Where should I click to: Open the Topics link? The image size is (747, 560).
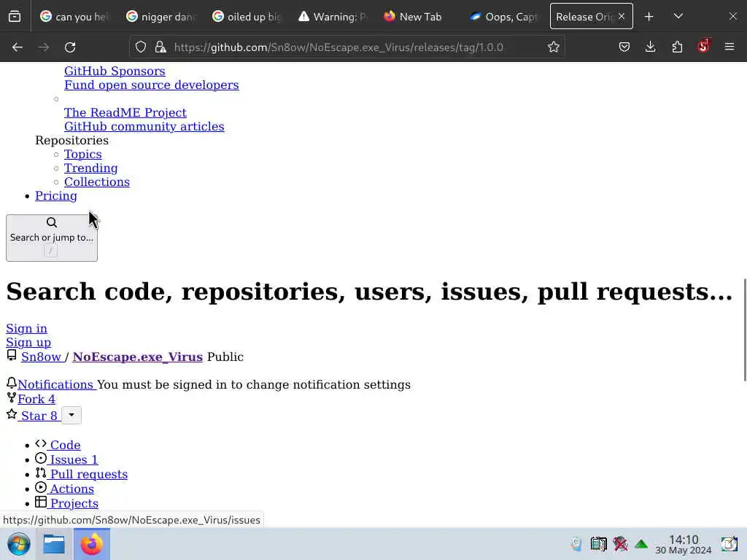click(83, 155)
